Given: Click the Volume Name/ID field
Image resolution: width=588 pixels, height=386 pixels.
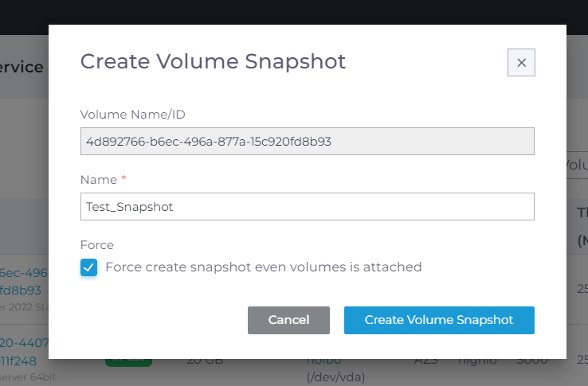Looking at the screenshot, I should pos(307,142).
